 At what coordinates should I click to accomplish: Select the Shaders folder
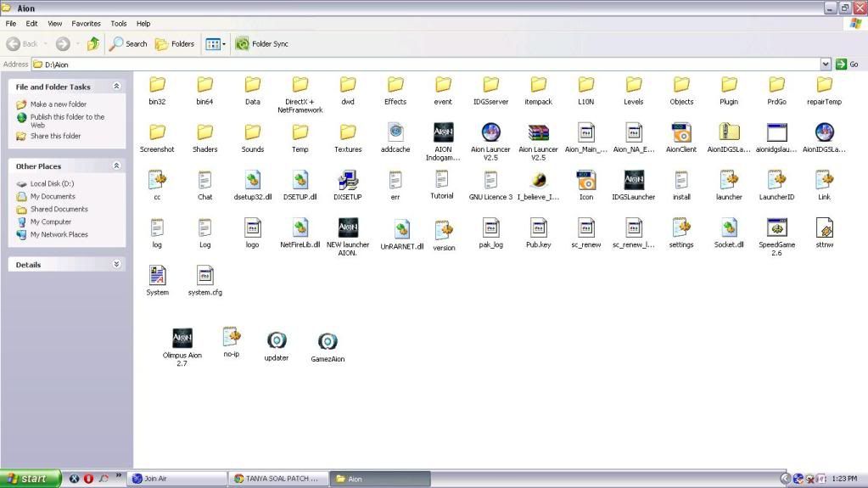204,132
